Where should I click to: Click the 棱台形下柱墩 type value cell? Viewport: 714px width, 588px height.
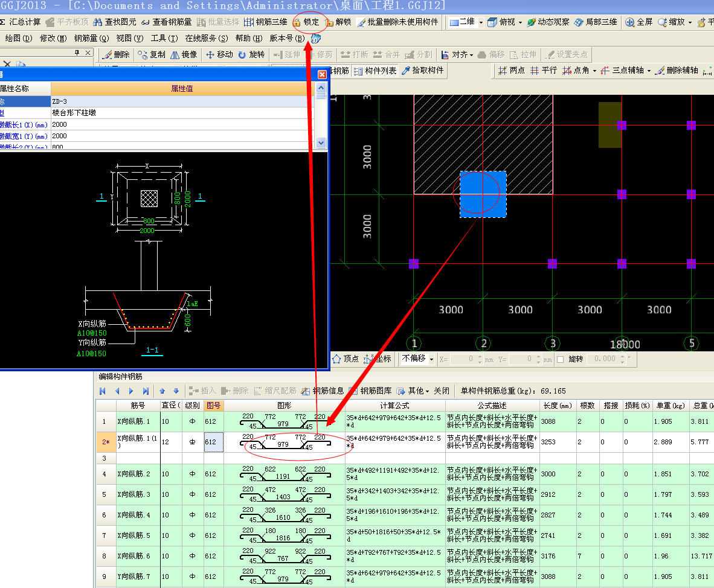[x=182, y=113]
